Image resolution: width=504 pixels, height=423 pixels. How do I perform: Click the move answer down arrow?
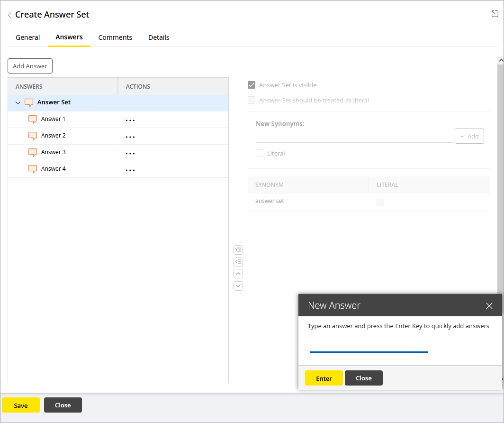(238, 286)
